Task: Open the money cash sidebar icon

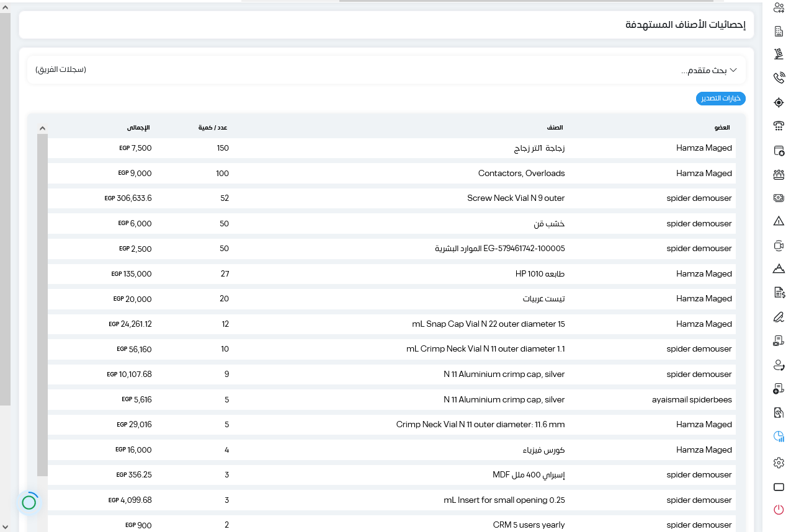Action: pos(779,198)
